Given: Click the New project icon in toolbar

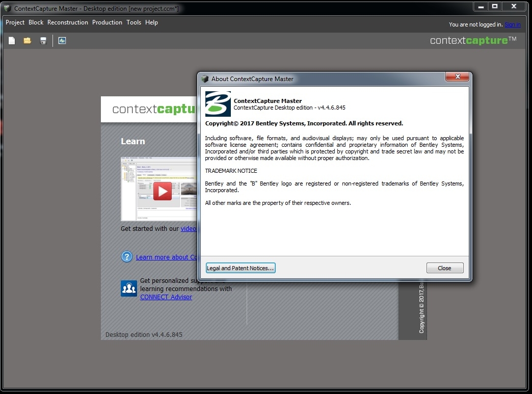Looking at the screenshot, I should pyautogui.click(x=12, y=41).
